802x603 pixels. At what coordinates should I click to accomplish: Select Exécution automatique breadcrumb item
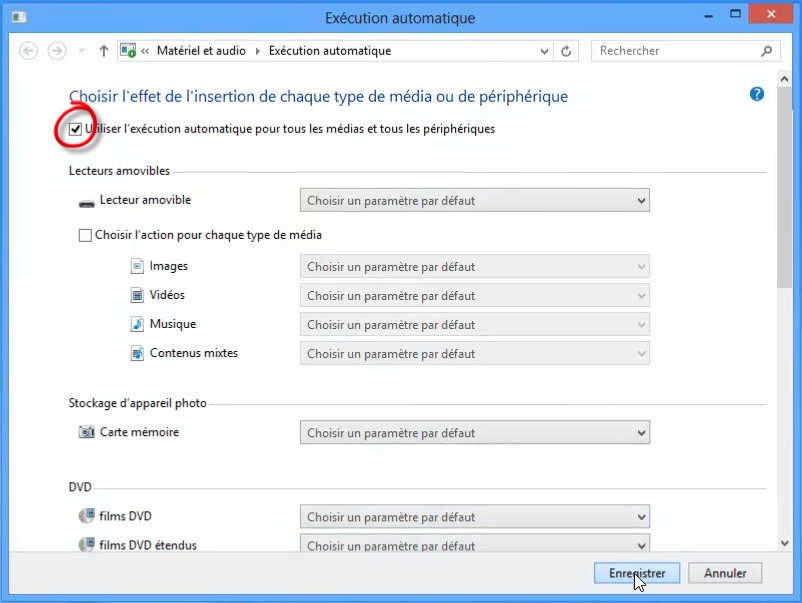tap(329, 51)
